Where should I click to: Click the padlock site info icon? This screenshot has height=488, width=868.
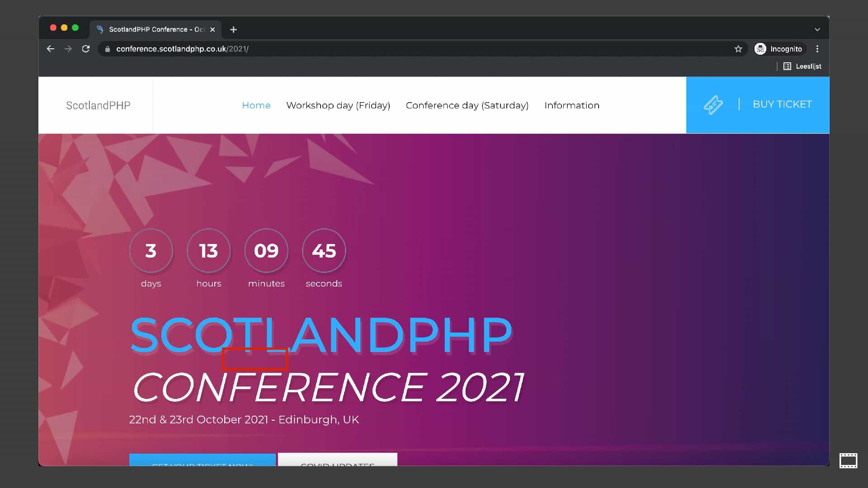point(108,49)
